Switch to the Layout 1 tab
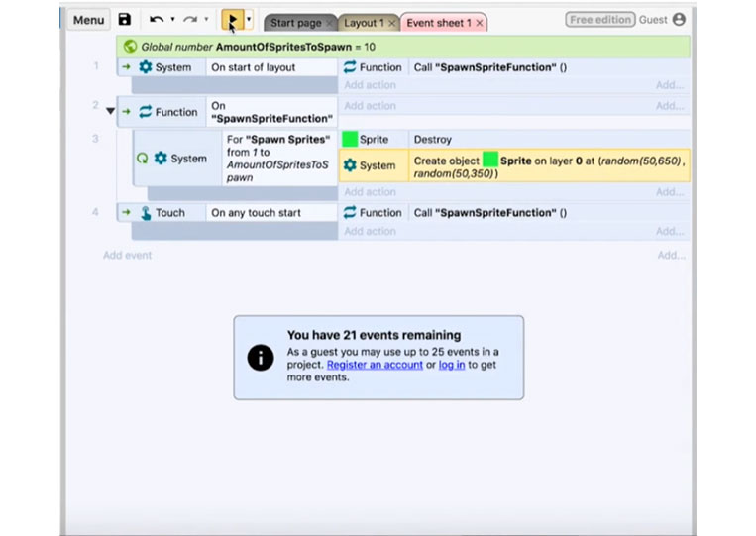The height and width of the screenshot is (536, 756). click(x=364, y=23)
